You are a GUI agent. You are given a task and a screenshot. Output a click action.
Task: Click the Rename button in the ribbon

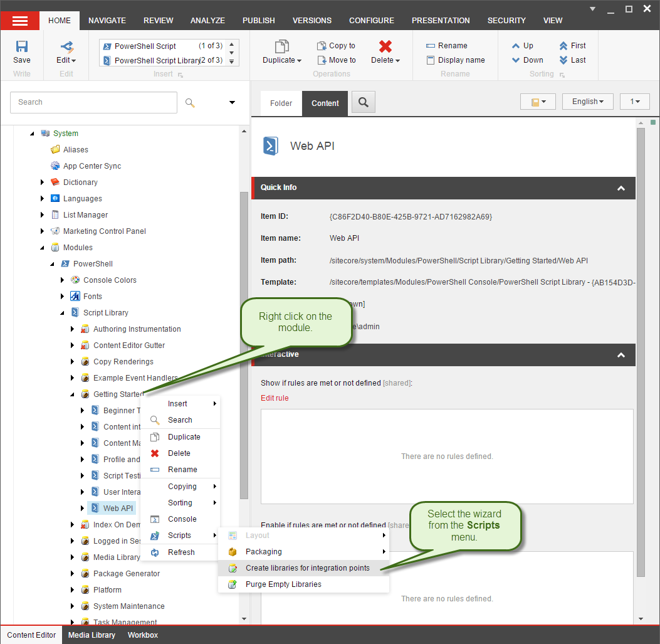(x=446, y=46)
